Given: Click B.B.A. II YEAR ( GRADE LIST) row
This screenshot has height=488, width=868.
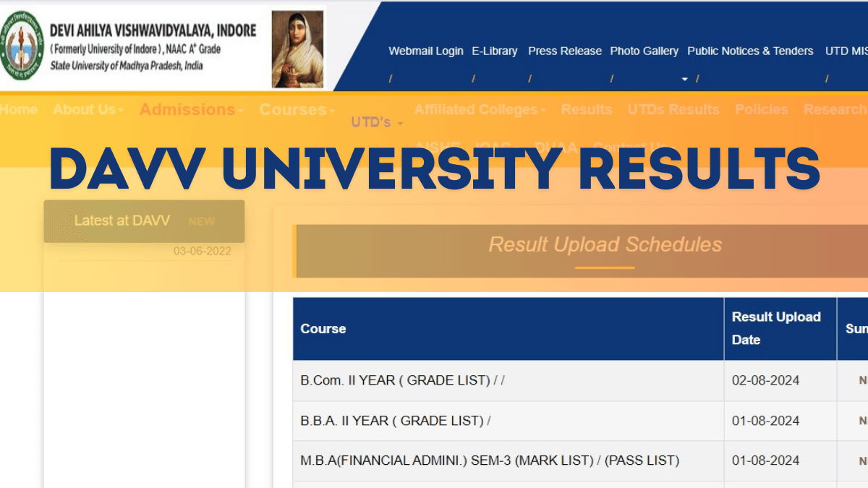Looking at the screenshot, I should click(508, 421).
